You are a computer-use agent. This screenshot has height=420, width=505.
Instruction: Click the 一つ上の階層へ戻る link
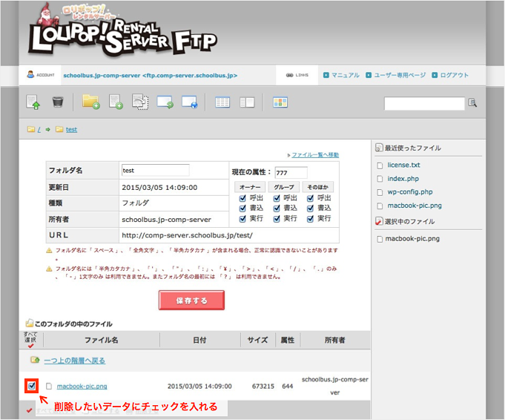click(x=74, y=361)
